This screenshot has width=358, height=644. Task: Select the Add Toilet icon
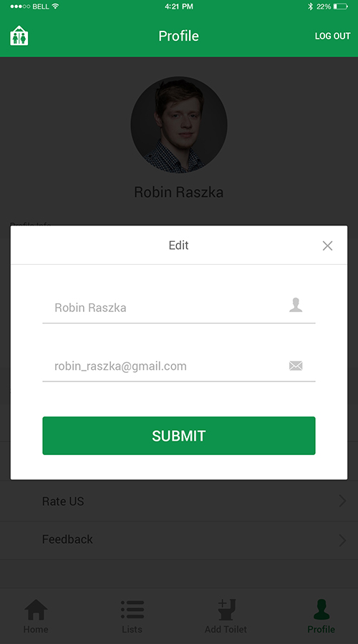coord(226,609)
